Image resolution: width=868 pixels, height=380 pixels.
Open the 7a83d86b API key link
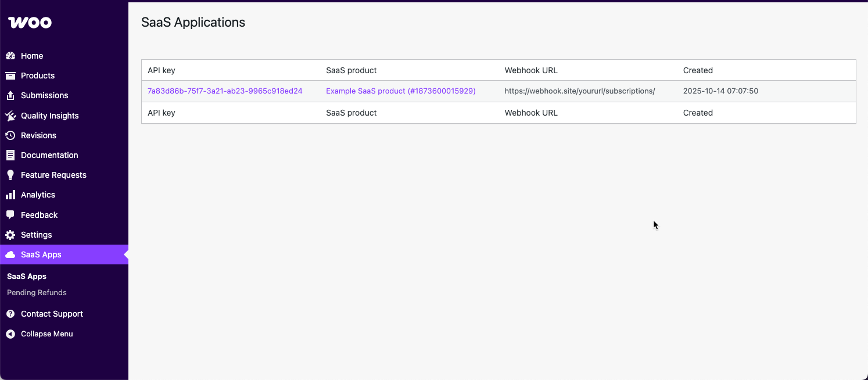pyautogui.click(x=224, y=91)
